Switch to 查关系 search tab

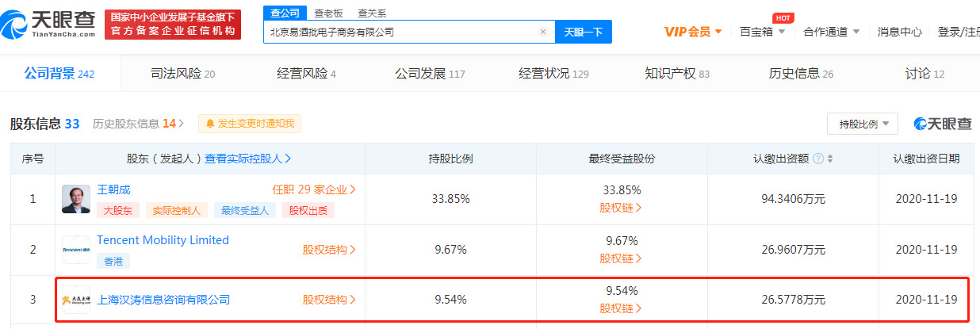tap(372, 13)
